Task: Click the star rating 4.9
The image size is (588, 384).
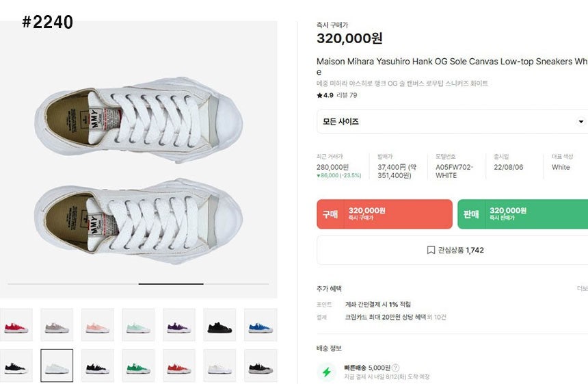Action: tap(325, 95)
